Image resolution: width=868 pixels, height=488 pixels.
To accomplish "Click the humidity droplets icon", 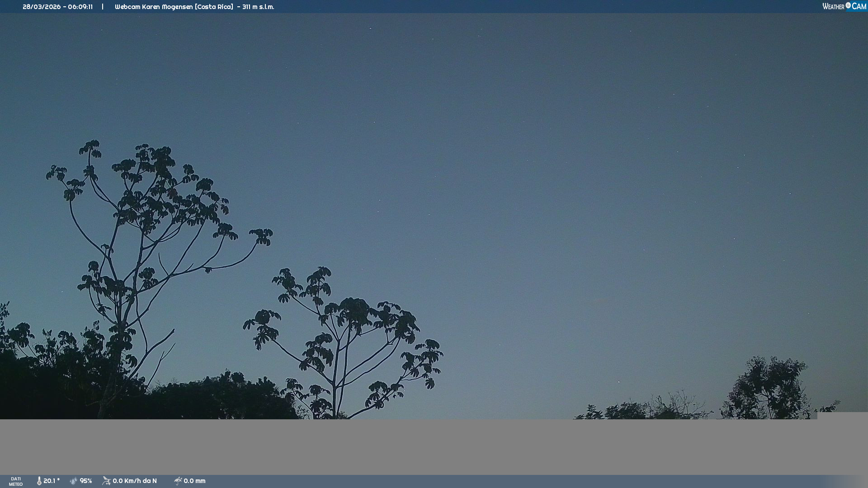I will pyautogui.click(x=74, y=481).
